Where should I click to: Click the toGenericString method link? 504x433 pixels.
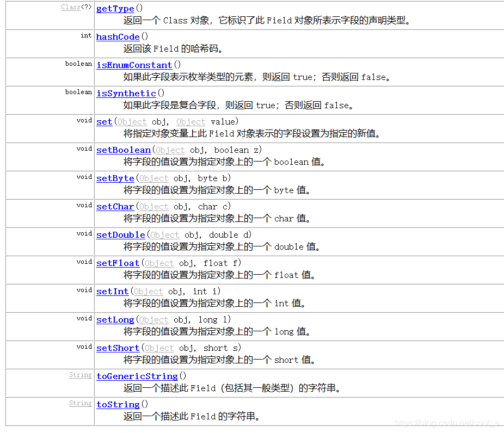(137, 376)
